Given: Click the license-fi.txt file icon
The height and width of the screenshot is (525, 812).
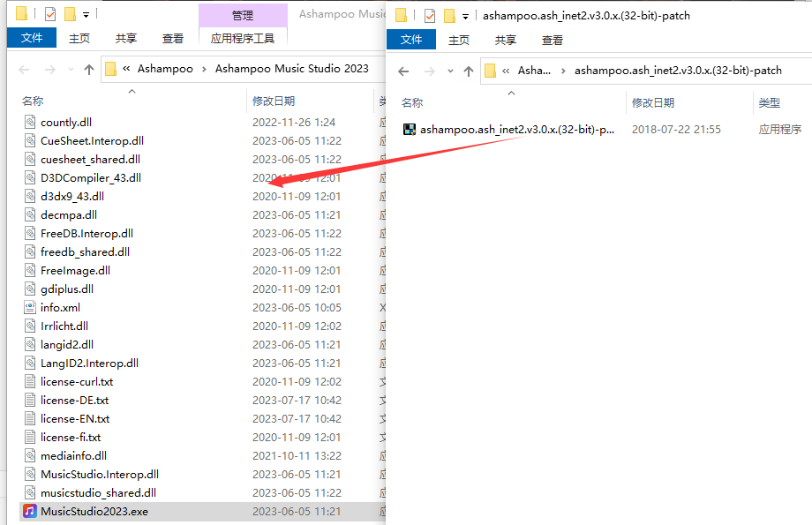Looking at the screenshot, I should pyautogui.click(x=30, y=438).
